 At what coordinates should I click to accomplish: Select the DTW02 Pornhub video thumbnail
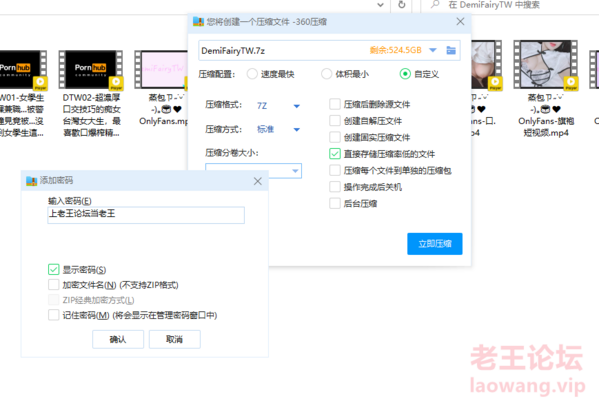point(91,70)
